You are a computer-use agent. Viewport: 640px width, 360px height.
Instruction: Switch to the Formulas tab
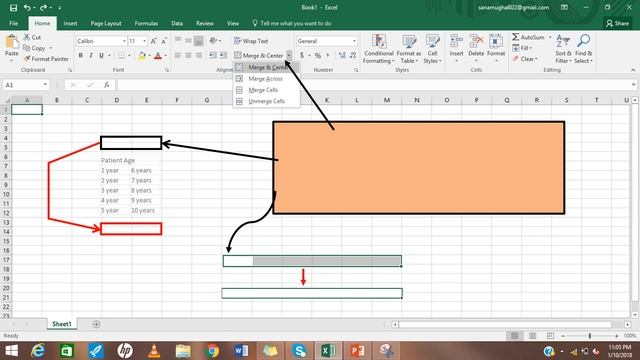tap(146, 23)
